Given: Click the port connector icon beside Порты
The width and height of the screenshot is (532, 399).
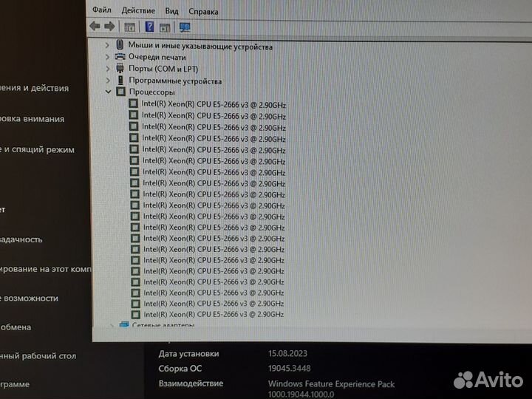Looking at the screenshot, I should click(120, 68).
